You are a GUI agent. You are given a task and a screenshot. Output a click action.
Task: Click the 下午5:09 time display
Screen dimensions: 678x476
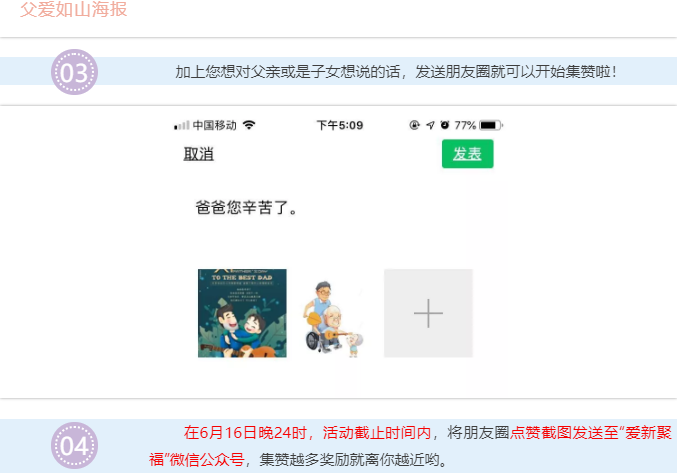pos(339,125)
